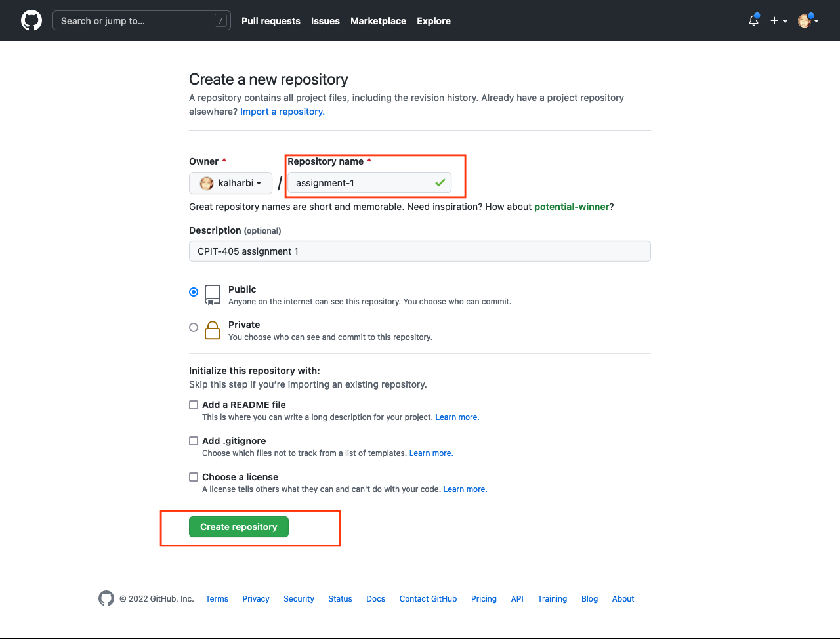Open the API footer link
840x639 pixels.
(x=517, y=599)
